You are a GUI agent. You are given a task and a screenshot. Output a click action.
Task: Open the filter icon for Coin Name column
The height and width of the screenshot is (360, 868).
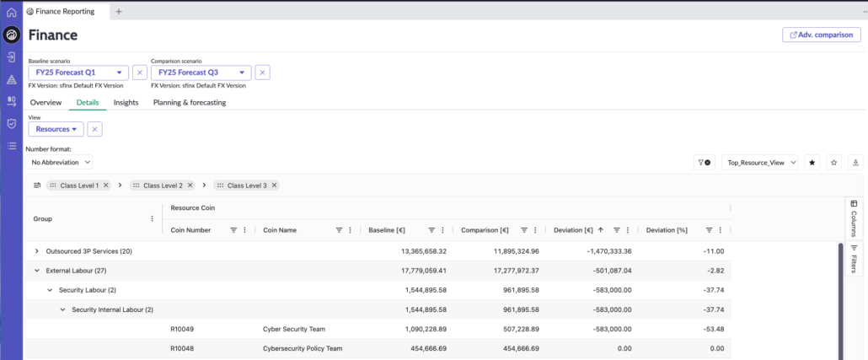tap(339, 229)
